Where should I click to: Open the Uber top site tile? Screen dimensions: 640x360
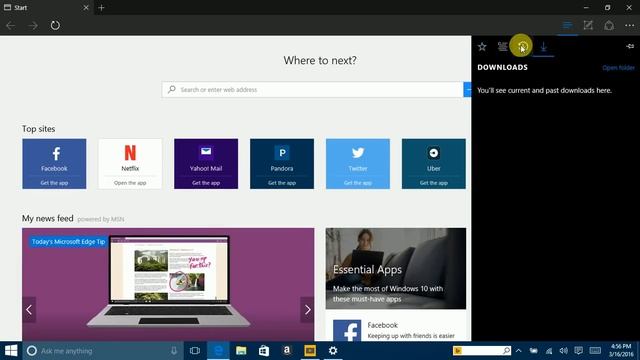point(433,164)
